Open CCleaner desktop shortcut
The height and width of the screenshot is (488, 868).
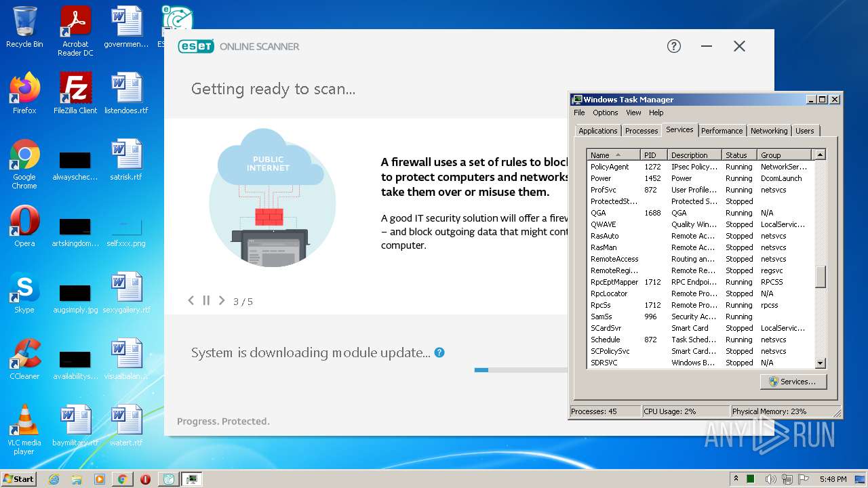coord(24,359)
